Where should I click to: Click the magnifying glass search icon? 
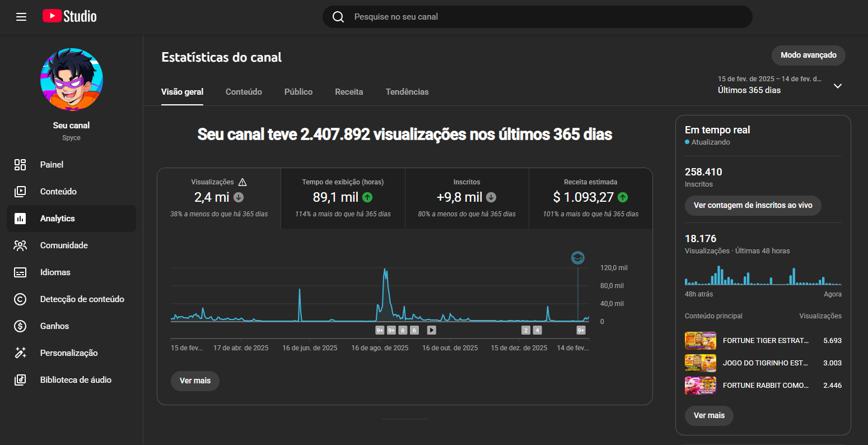(x=338, y=17)
